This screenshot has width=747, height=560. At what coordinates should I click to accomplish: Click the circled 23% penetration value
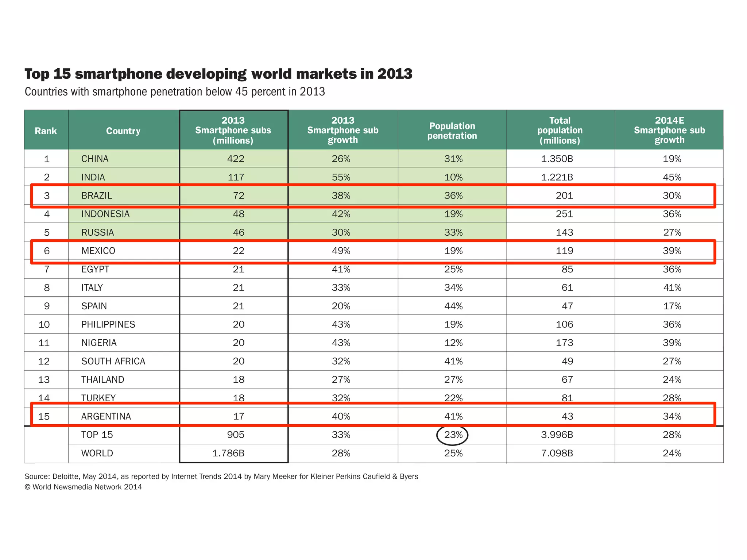[x=453, y=435]
